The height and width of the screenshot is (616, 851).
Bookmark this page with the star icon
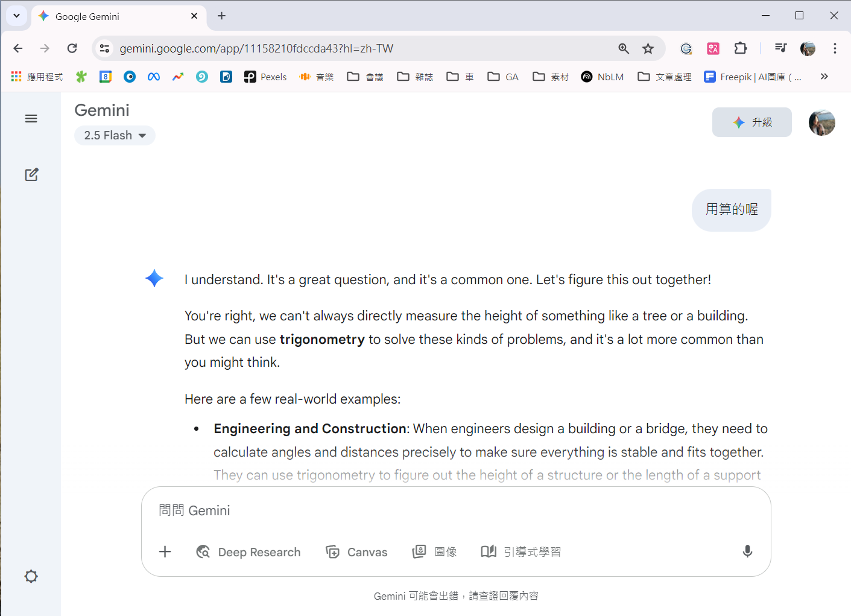pos(648,49)
